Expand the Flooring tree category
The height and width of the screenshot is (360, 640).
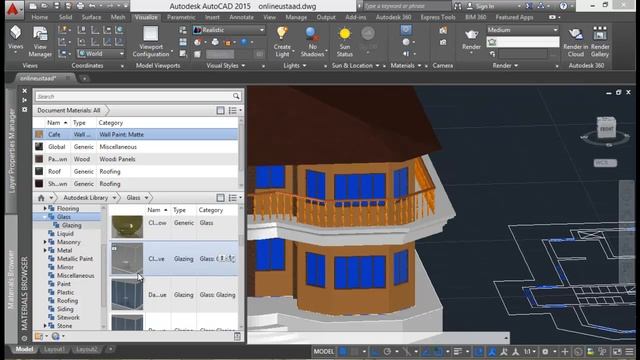tap(45, 208)
